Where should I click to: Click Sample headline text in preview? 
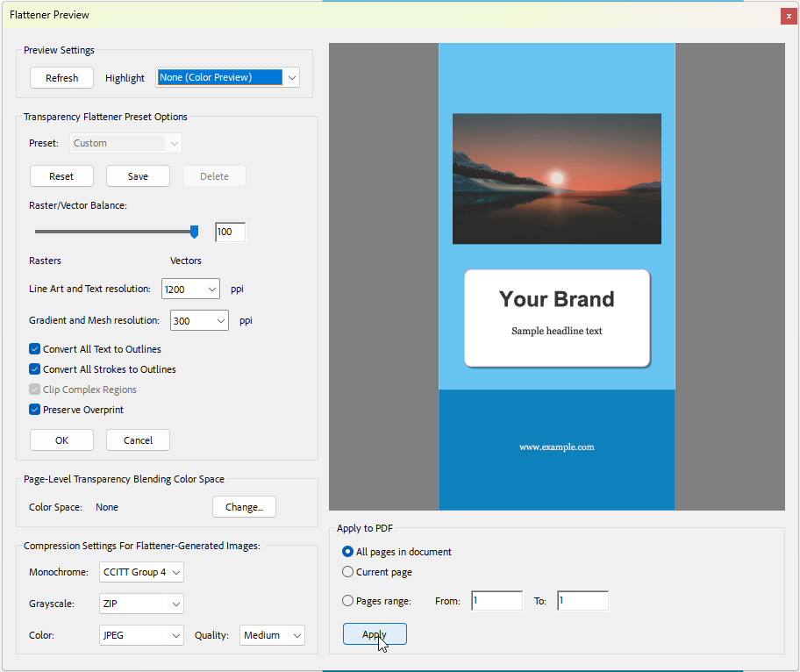tap(557, 331)
